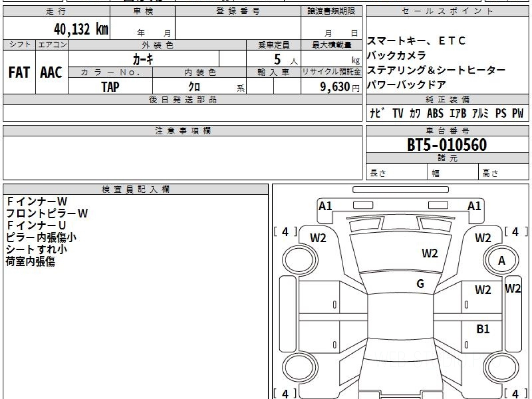Select the chassis number BT5-010560
The width and height of the screenshot is (532, 399).
click(447, 145)
